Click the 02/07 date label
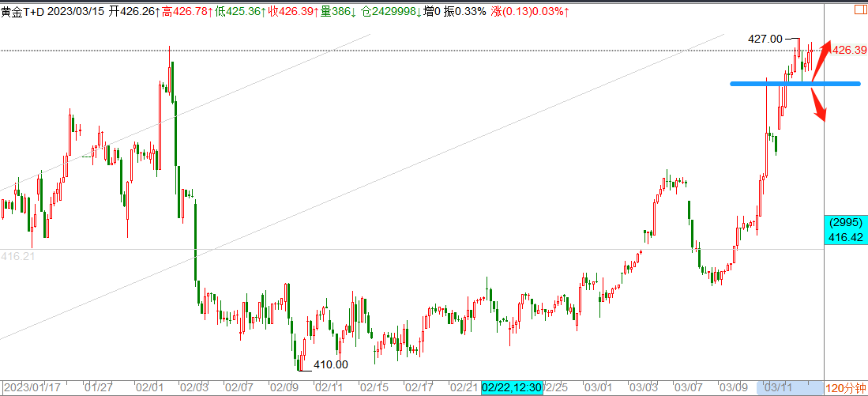Image resolution: width=868 pixels, height=396 pixels. tap(239, 387)
